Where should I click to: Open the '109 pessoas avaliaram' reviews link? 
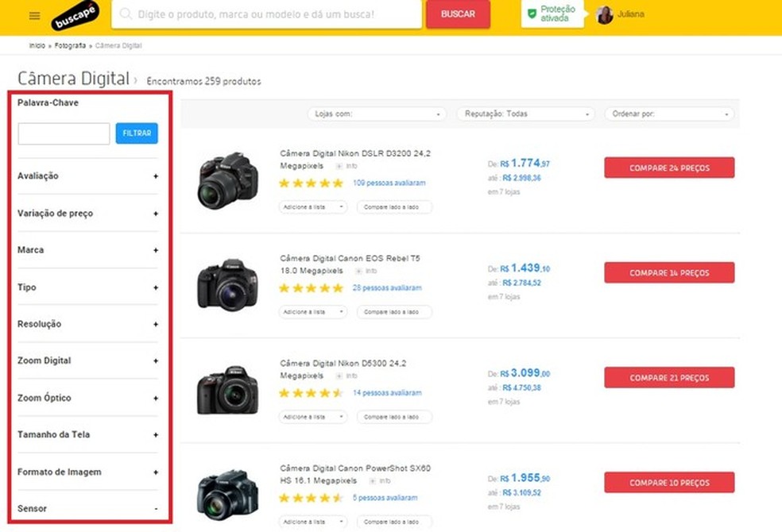point(388,183)
